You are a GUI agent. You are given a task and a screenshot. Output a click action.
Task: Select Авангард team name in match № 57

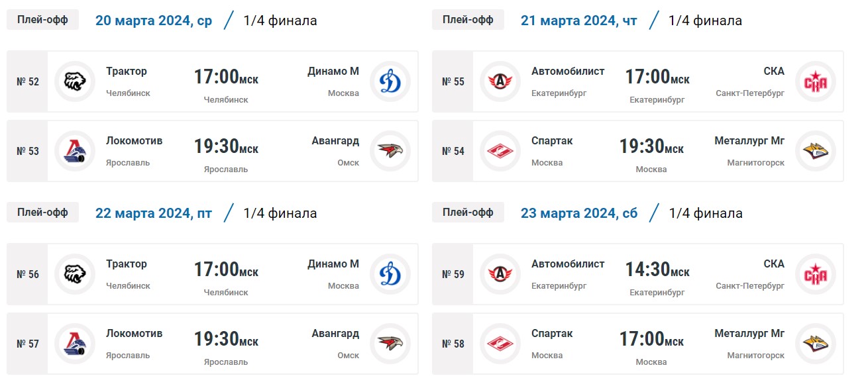click(335, 333)
